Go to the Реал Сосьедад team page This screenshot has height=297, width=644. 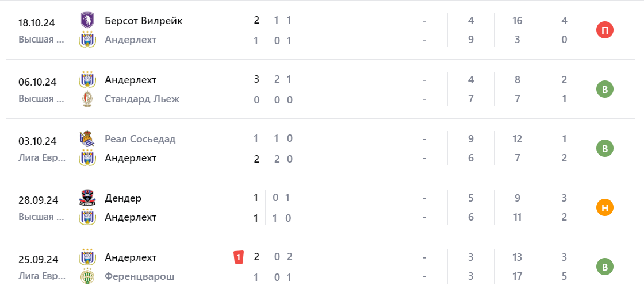click(x=140, y=139)
